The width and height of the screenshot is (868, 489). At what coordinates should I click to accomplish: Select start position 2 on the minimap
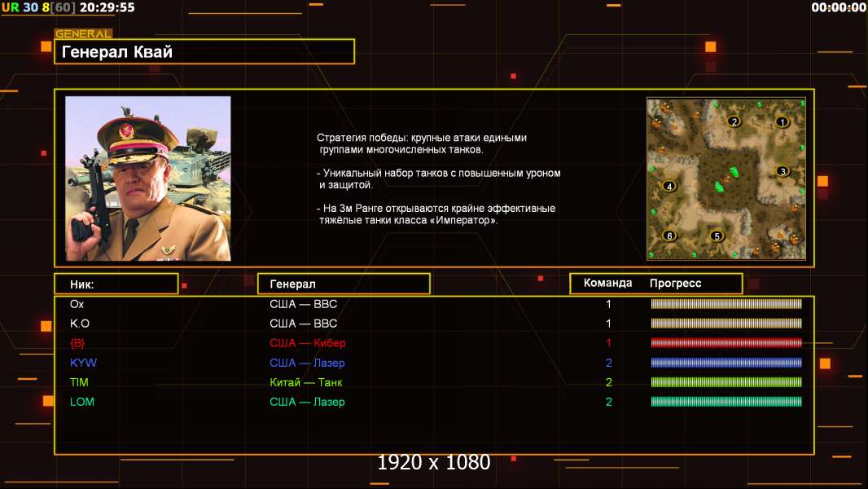(734, 122)
